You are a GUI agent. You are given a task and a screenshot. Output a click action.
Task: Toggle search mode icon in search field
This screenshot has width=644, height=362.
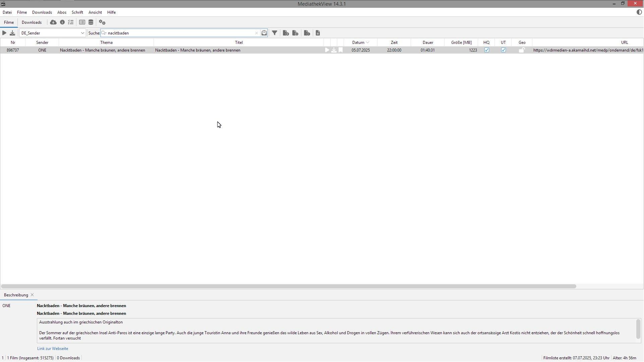264,33
